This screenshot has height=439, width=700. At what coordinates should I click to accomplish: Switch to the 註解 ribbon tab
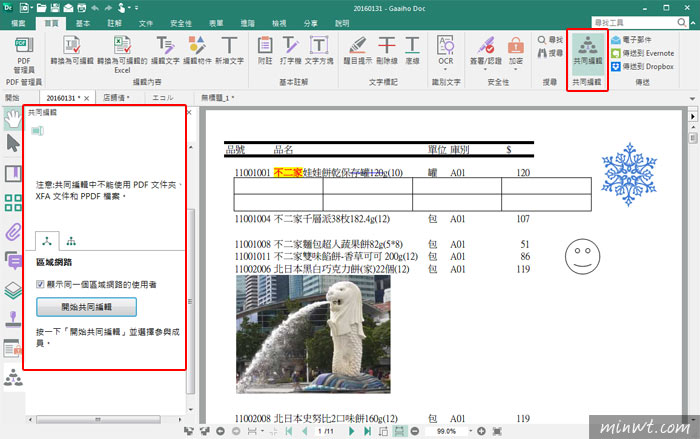tap(115, 23)
